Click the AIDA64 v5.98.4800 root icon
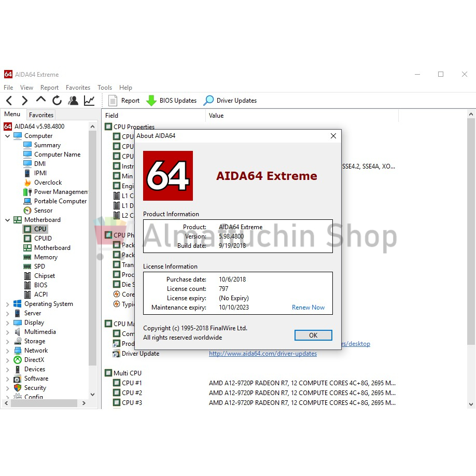The height and width of the screenshot is (476, 476). coord(8,127)
